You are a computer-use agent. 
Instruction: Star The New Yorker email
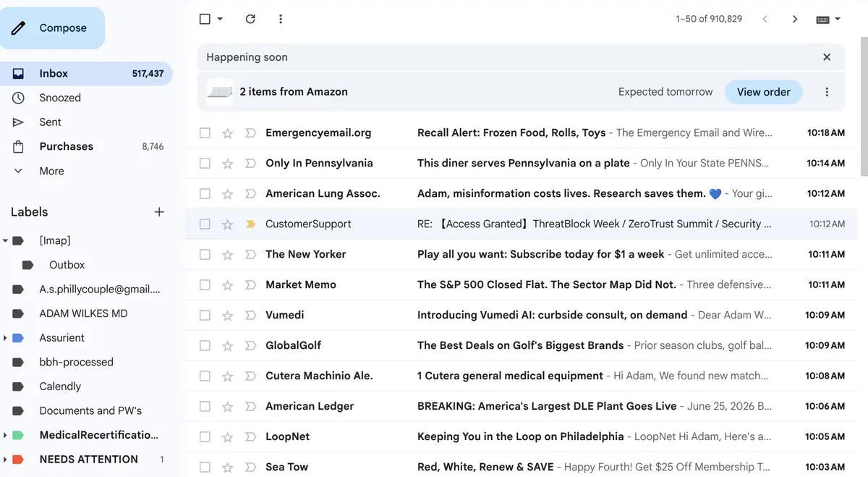click(x=227, y=255)
